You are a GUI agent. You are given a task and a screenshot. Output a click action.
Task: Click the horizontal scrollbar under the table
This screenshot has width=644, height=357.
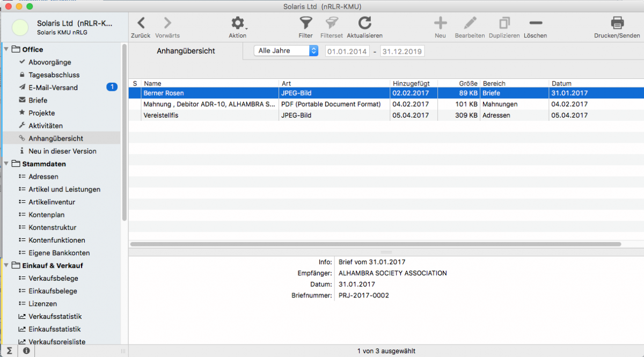[376, 244]
